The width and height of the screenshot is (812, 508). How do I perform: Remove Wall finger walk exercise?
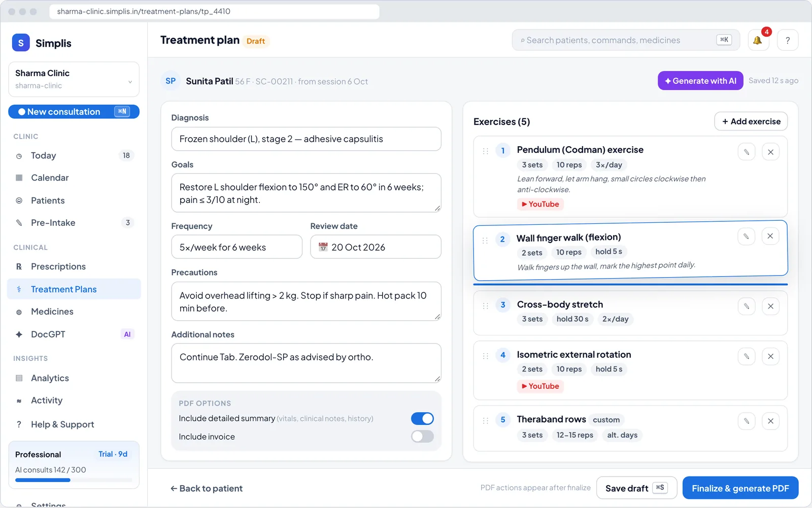point(770,236)
